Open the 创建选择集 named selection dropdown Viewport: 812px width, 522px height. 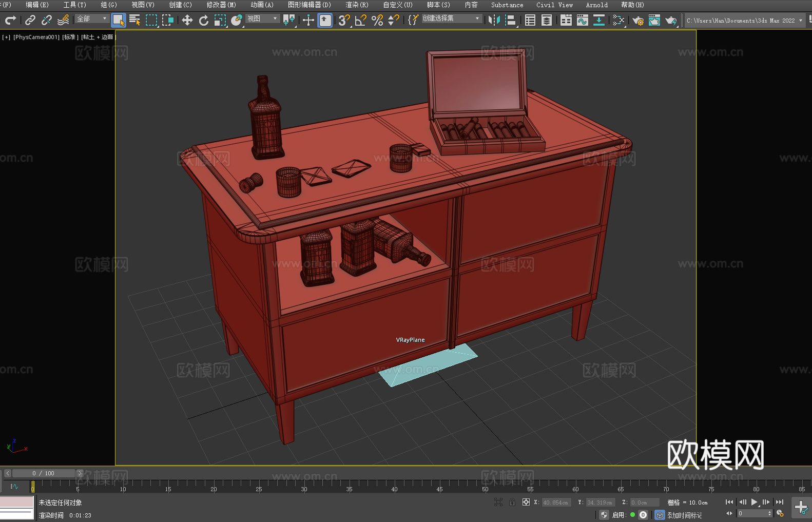(x=451, y=18)
